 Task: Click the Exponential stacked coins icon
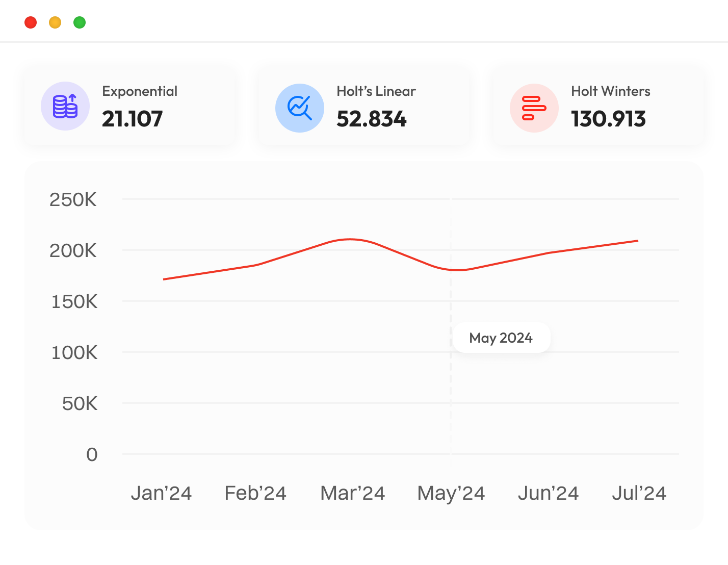(x=65, y=106)
